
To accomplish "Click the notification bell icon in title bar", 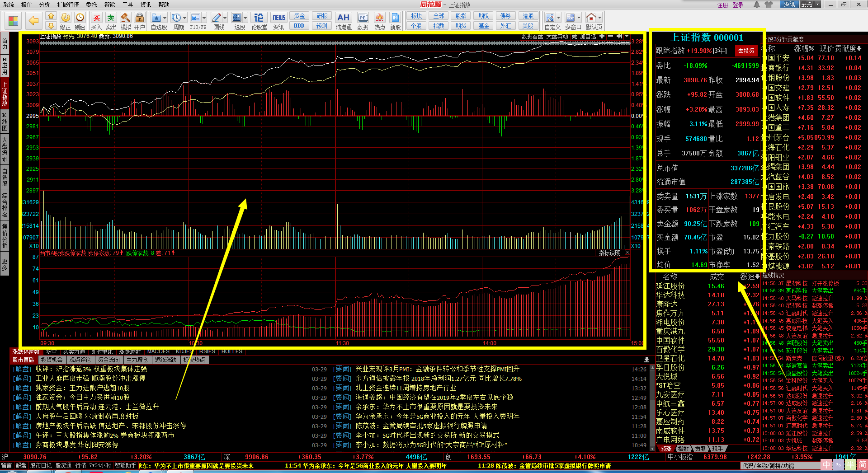I will 757,5.
